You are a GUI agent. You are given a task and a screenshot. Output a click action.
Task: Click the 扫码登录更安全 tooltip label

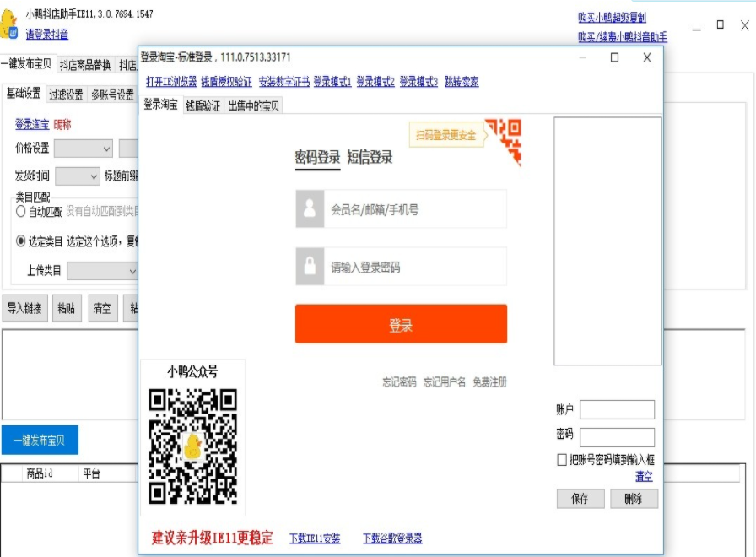(x=446, y=135)
